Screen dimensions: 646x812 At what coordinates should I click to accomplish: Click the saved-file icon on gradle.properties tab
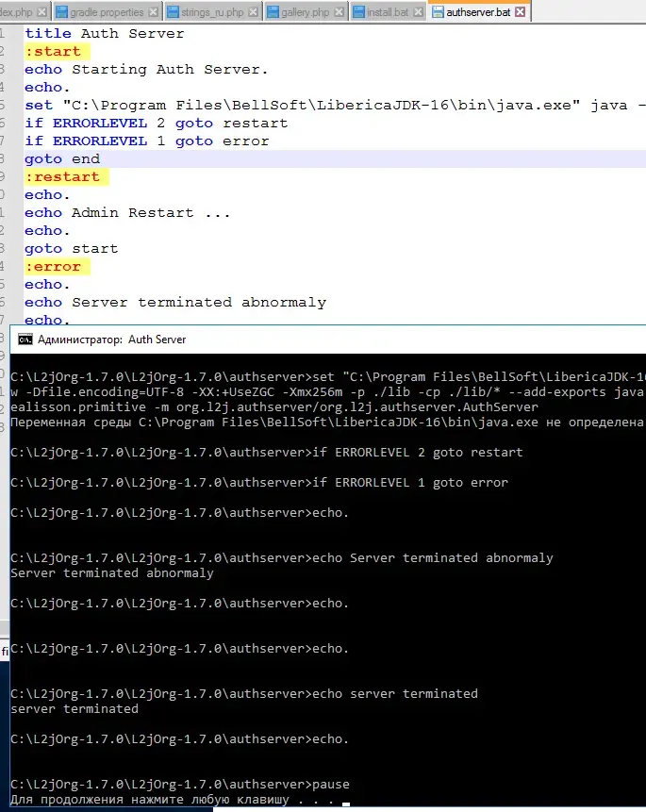point(61,12)
